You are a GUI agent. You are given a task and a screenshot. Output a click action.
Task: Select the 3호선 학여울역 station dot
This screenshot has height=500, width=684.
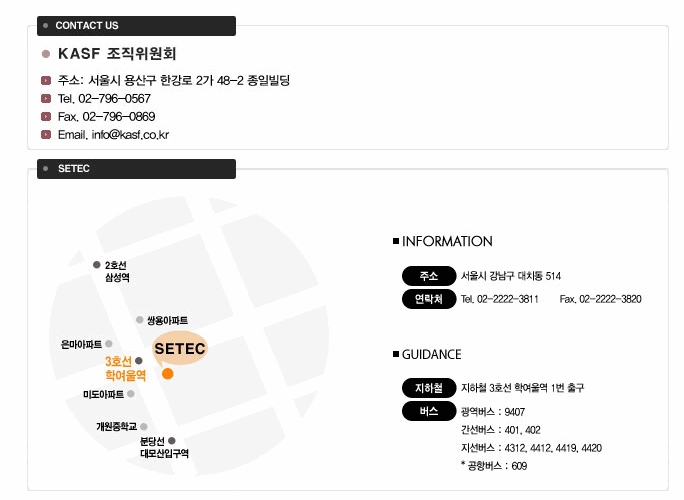pos(139,361)
